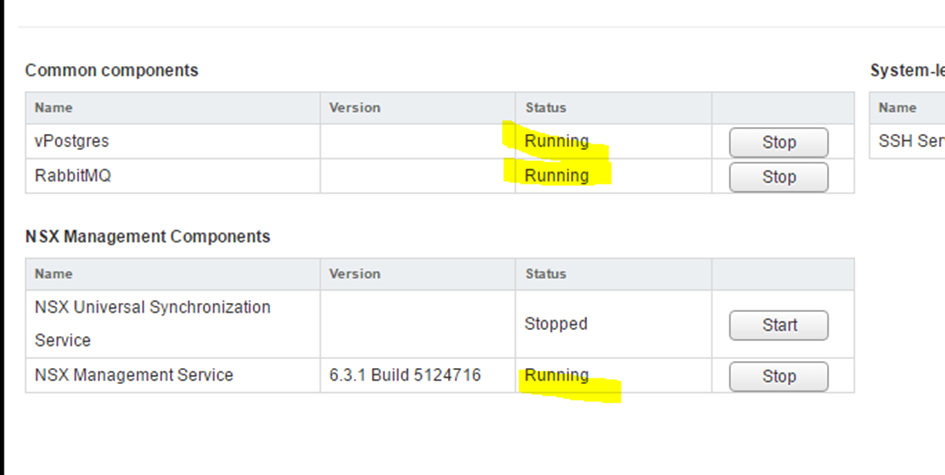Click RabbitMQ Running status

tap(556, 175)
